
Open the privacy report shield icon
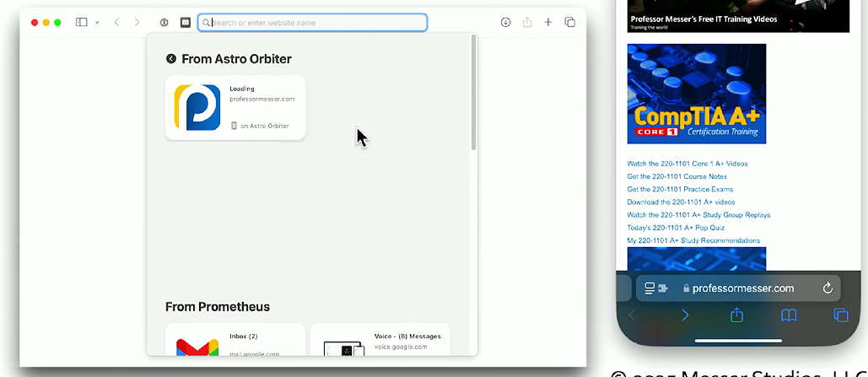[x=164, y=22]
